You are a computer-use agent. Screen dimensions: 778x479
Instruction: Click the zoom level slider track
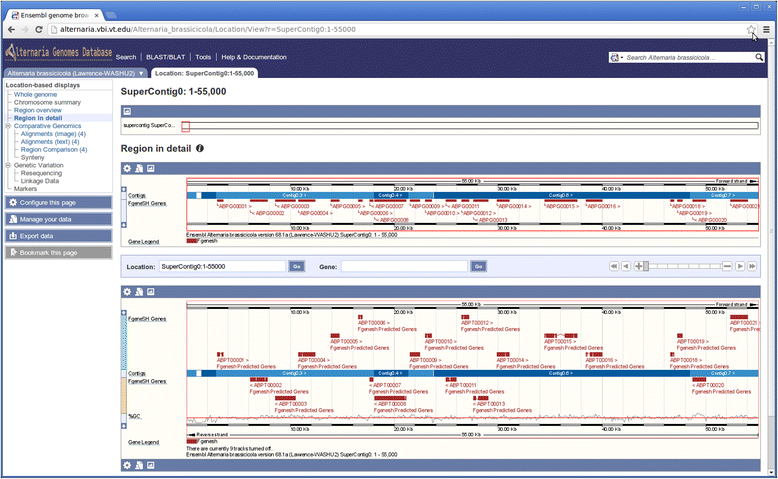685,266
